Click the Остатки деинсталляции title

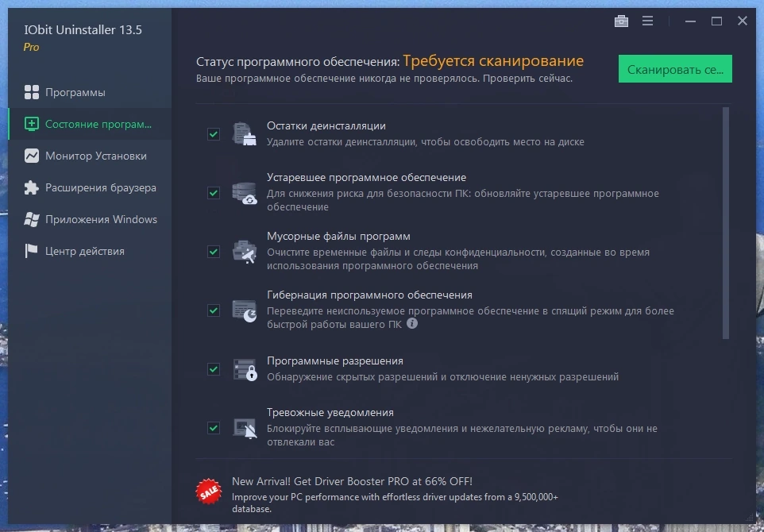pos(326,125)
